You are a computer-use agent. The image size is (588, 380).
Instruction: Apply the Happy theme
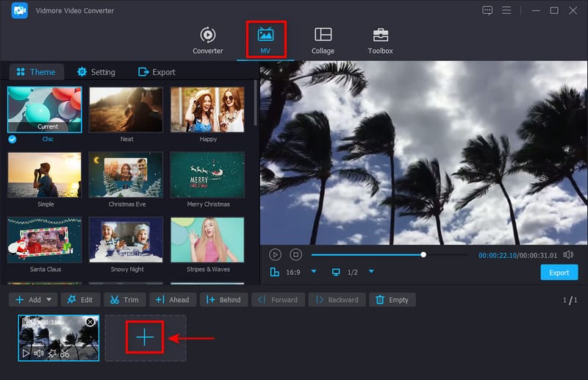pyautogui.click(x=207, y=110)
